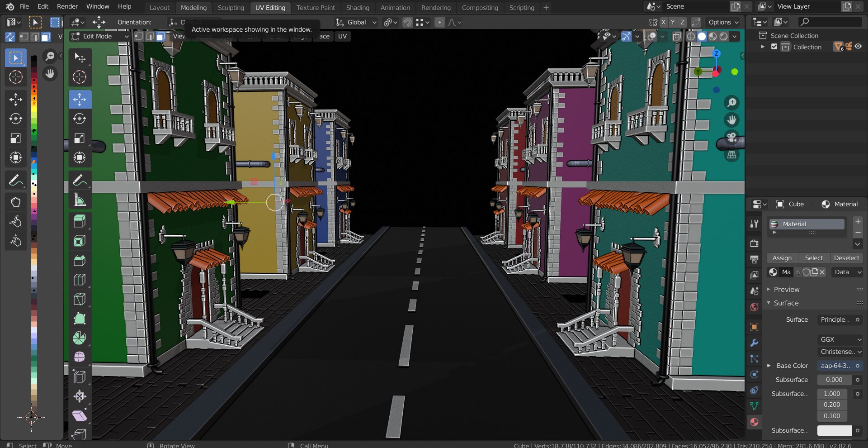Open Global transform orientation dropdown
Image resolution: width=868 pixels, height=448 pixels.
[x=356, y=22]
